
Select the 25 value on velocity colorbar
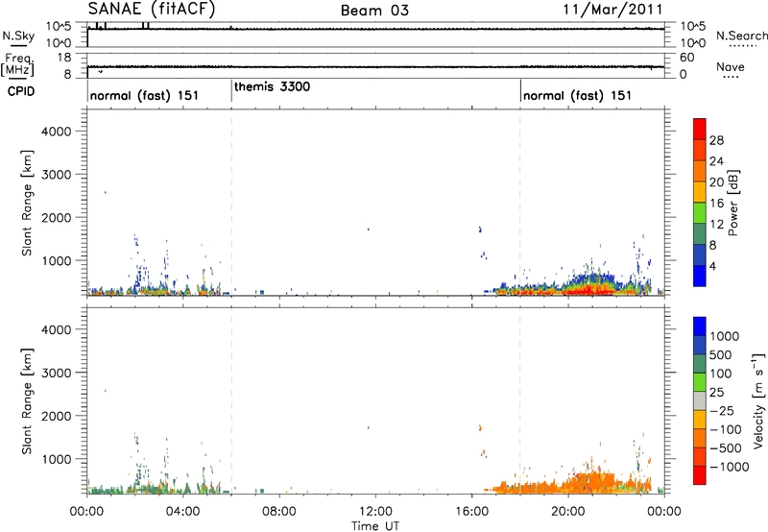click(x=716, y=393)
